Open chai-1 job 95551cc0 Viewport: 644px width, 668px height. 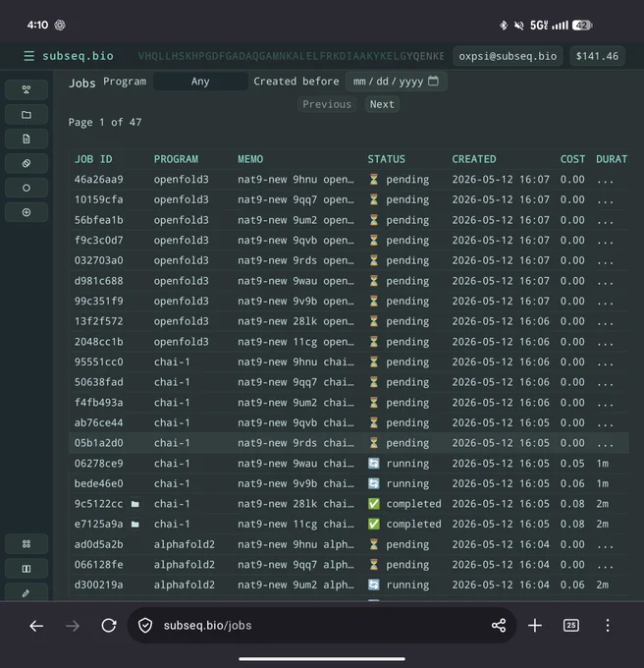coord(349,362)
